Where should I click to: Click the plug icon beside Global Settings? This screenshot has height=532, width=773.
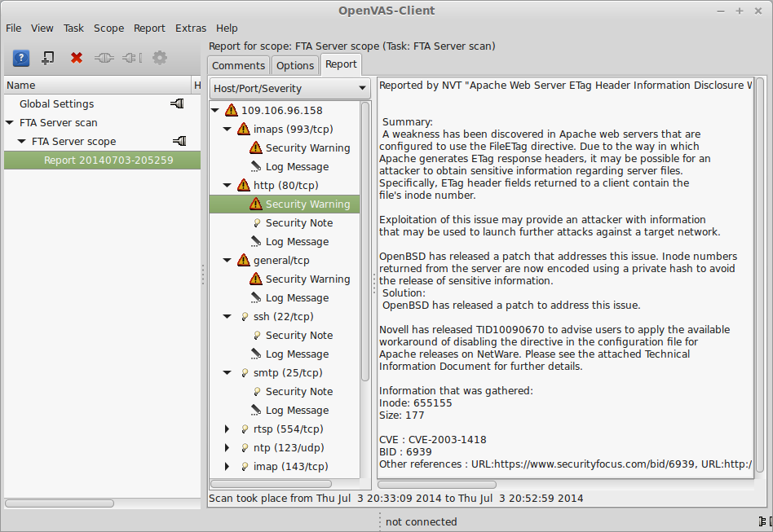point(177,103)
